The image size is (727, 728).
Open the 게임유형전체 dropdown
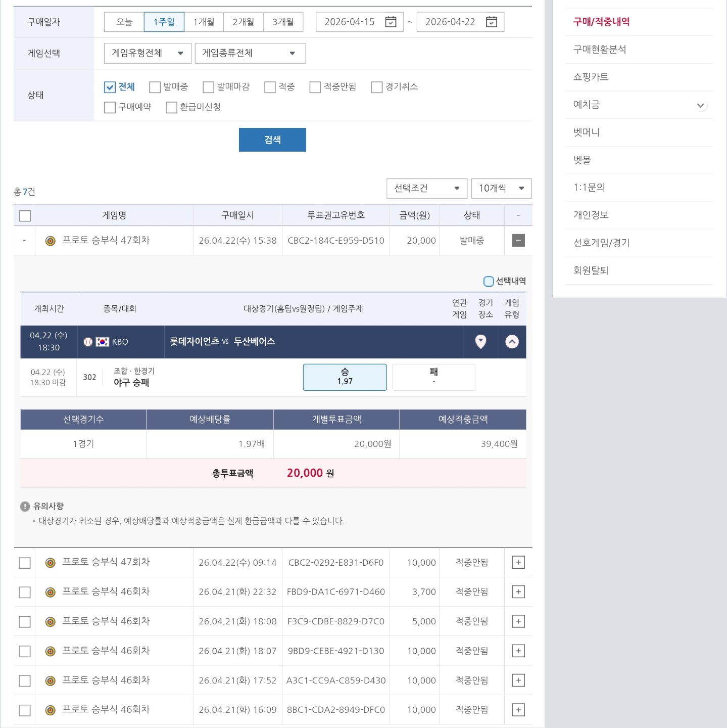click(x=148, y=53)
